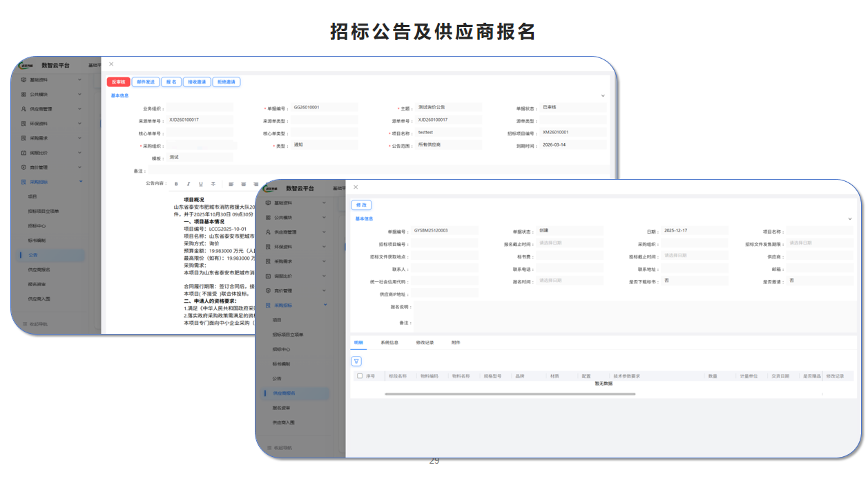This screenshot has width=868, height=488.
Task: Collapse 采购招标 chevron in front window
Action: pos(325,305)
